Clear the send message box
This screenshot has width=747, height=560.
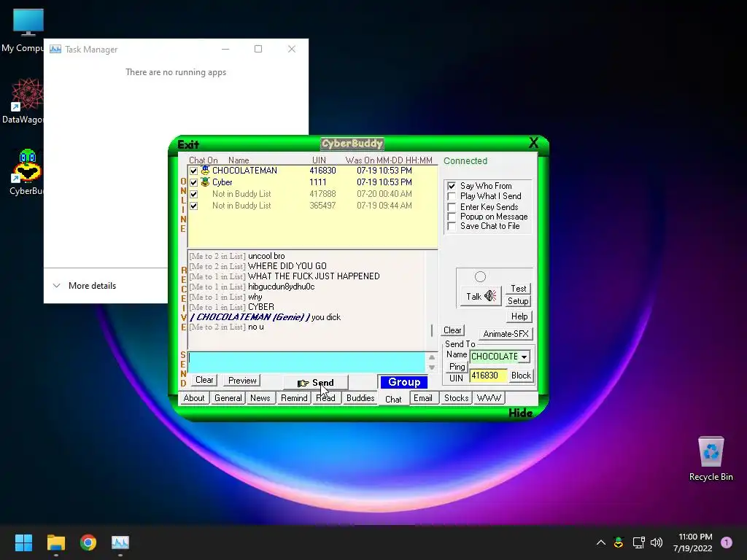pyautogui.click(x=204, y=380)
